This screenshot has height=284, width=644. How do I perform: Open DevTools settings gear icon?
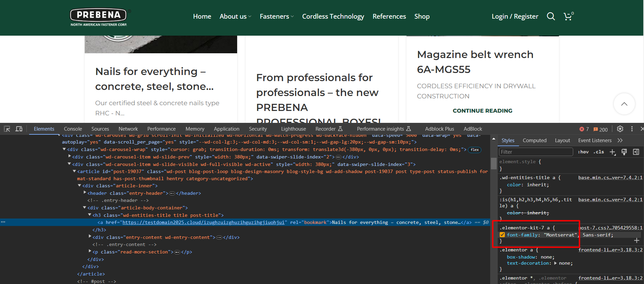pyautogui.click(x=620, y=129)
